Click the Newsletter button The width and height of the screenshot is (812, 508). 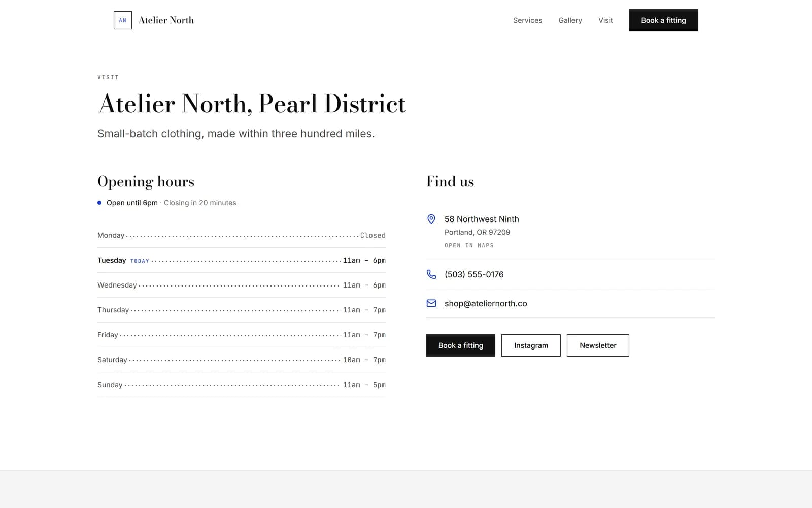[598, 345]
